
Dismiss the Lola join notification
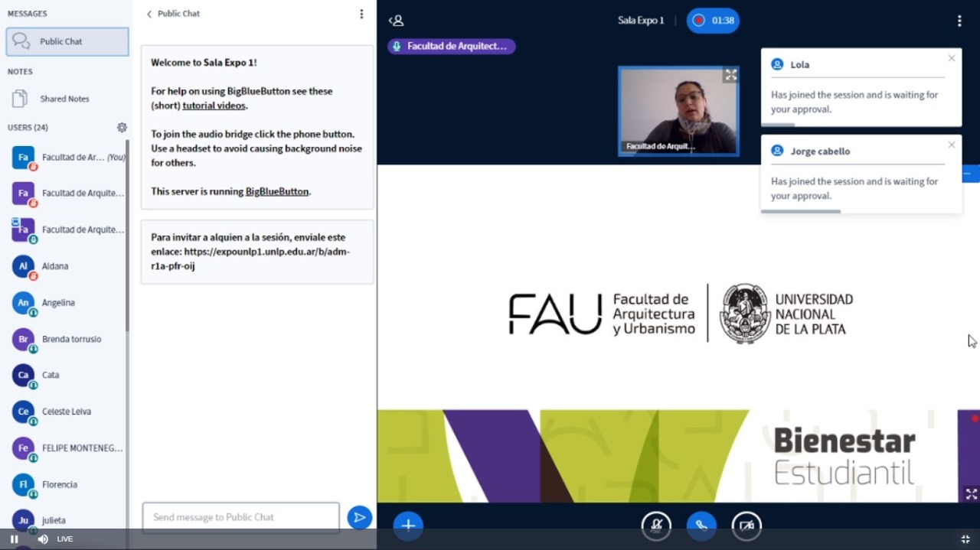point(952,58)
